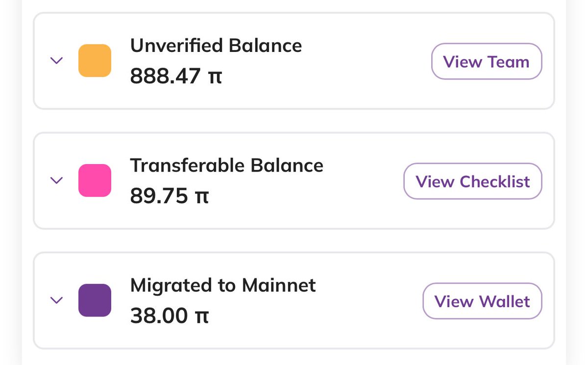Screen dimensions: 588x365
Task: Select the Migrated to Mainnet title text
Action: (x=223, y=285)
